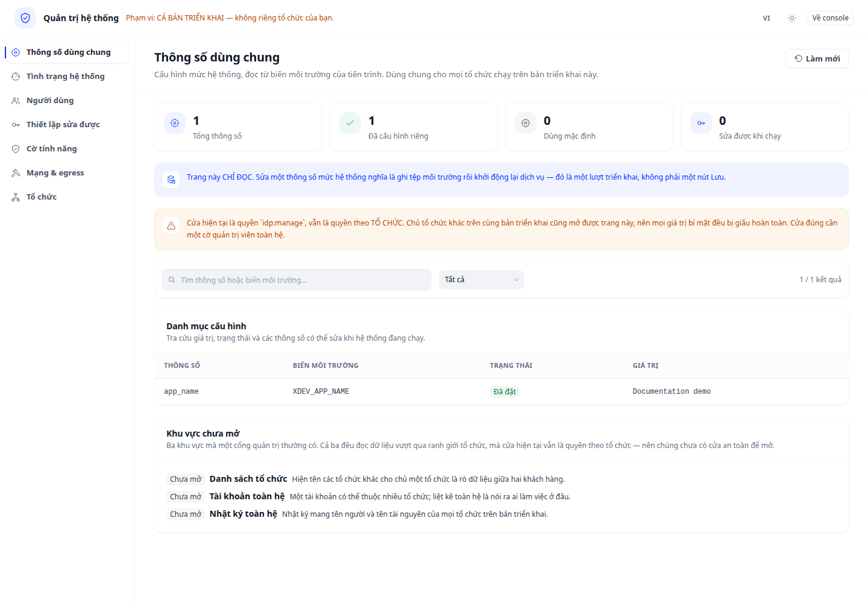
Task: Toggle the light/dark theme sun icon
Action: (x=792, y=18)
